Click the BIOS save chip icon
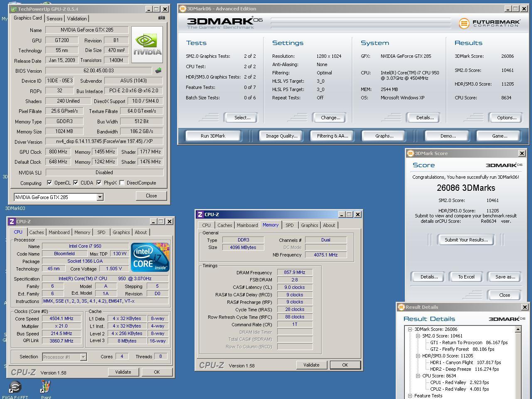 coord(158,71)
